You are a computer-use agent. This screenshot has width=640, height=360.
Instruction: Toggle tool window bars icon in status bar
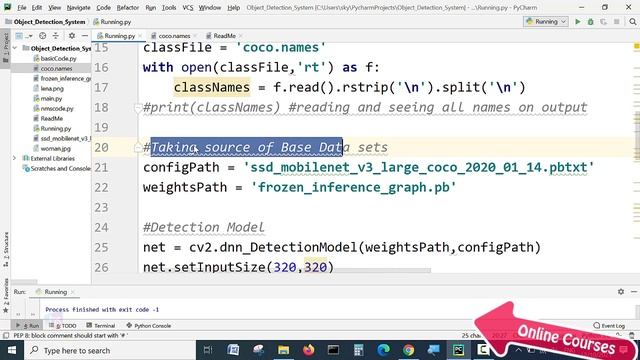6,336
